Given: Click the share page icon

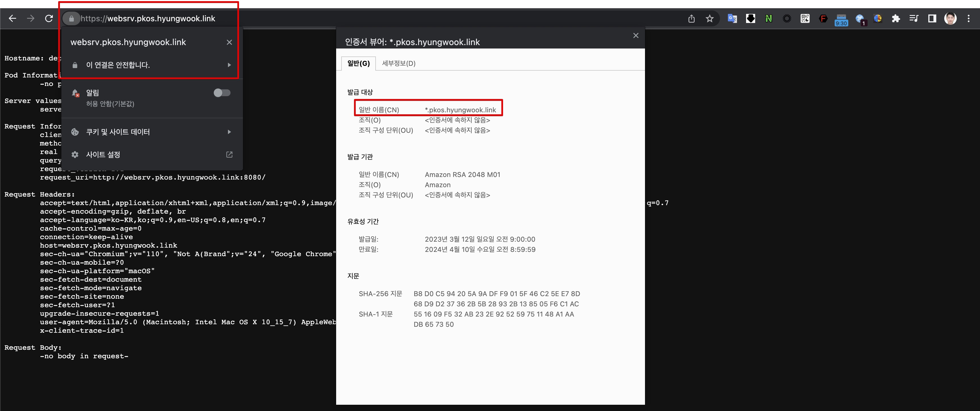Looking at the screenshot, I should point(691,18).
